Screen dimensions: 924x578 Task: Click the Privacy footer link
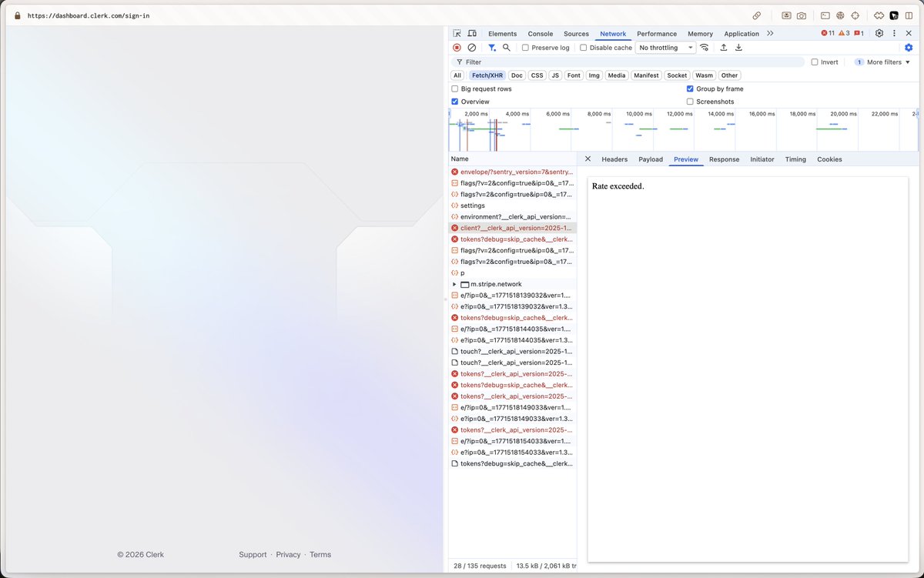click(x=289, y=554)
